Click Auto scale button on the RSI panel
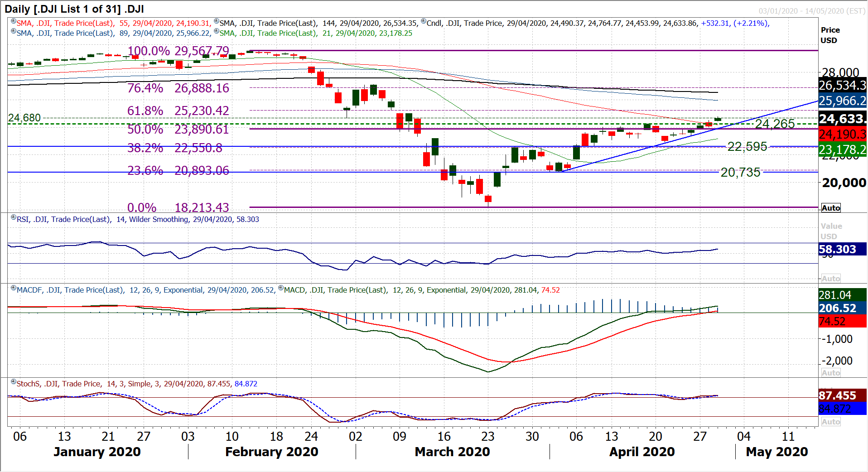 click(831, 279)
